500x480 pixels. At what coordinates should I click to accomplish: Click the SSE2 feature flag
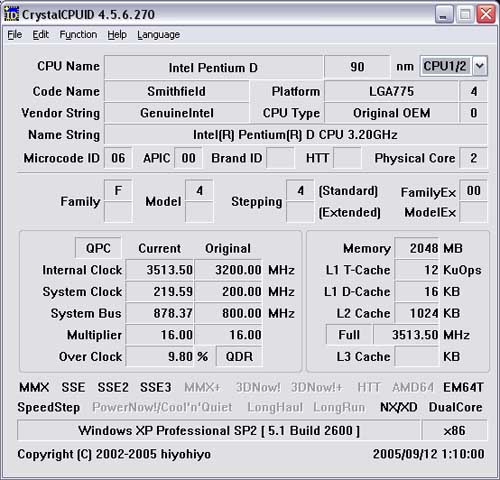[113, 387]
